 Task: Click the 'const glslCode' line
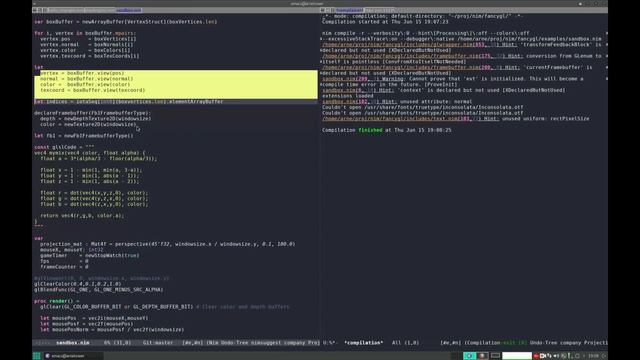64,147
